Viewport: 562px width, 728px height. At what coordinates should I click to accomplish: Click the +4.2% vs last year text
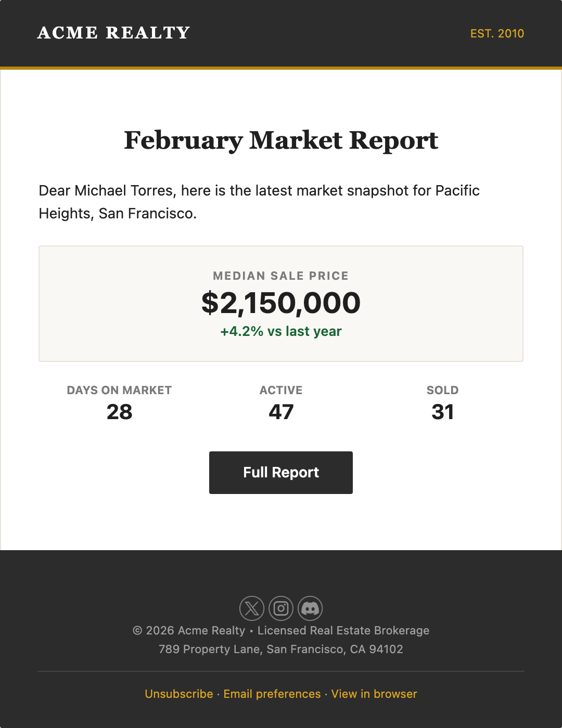281,331
